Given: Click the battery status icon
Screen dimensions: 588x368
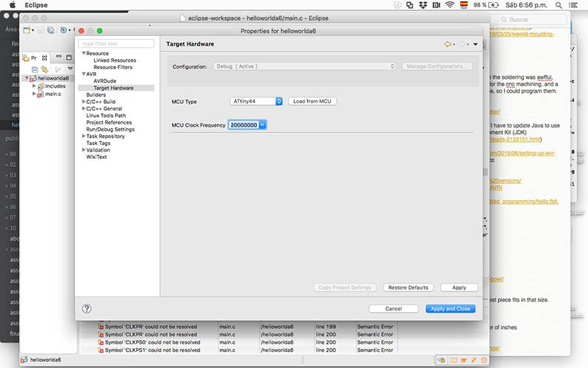Looking at the screenshot, I should coord(493,5).
